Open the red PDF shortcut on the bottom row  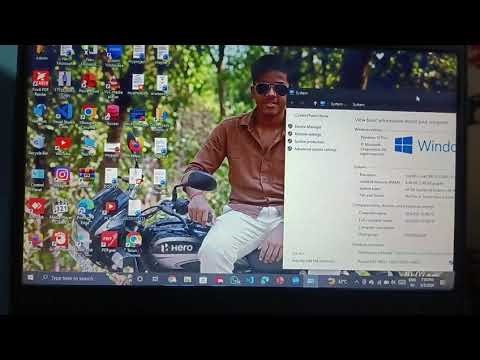point(109,242)
